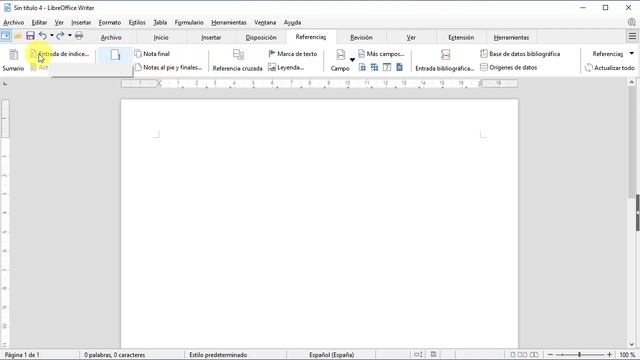Click the document modified save indicator
The width and height of the screenshot is (640, 360).
433,355
